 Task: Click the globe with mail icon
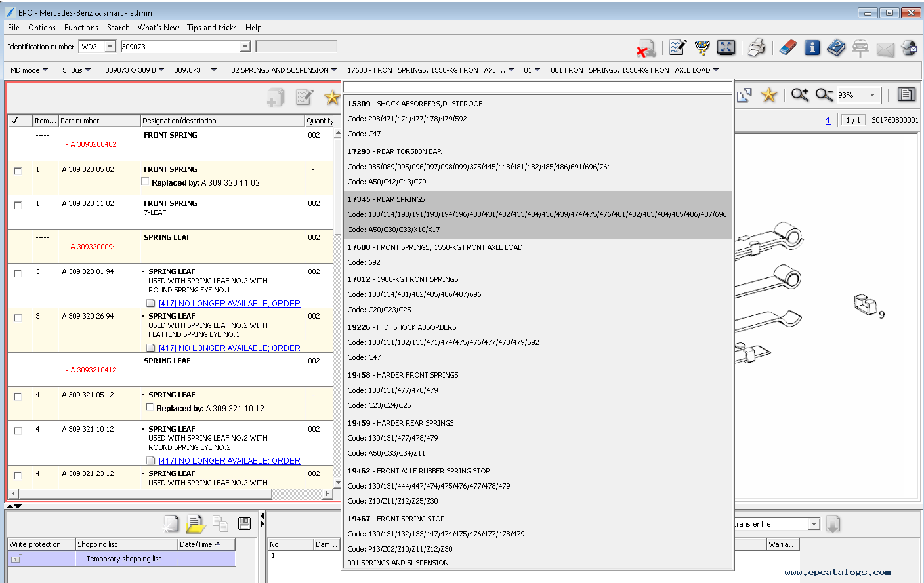(909, 47)
